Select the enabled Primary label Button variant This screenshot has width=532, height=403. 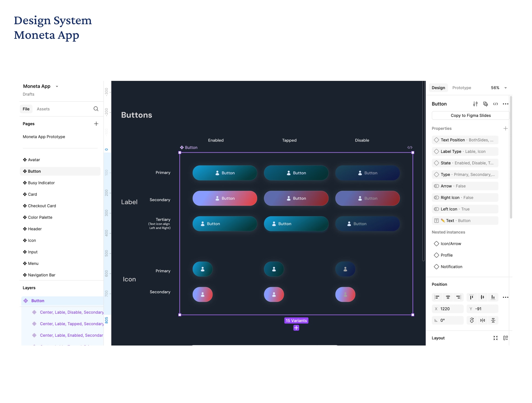click(225, 173)
